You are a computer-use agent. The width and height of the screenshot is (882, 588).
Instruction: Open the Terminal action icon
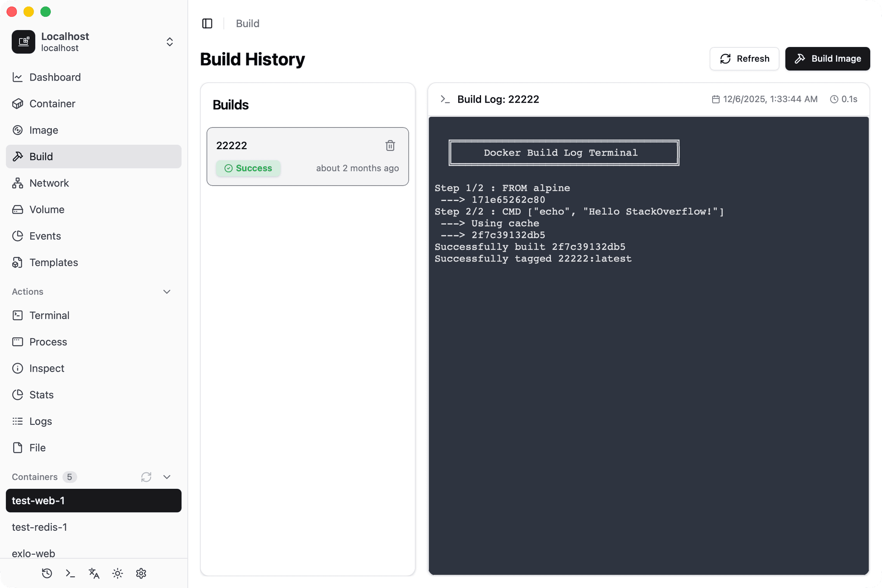coord(17,315)
